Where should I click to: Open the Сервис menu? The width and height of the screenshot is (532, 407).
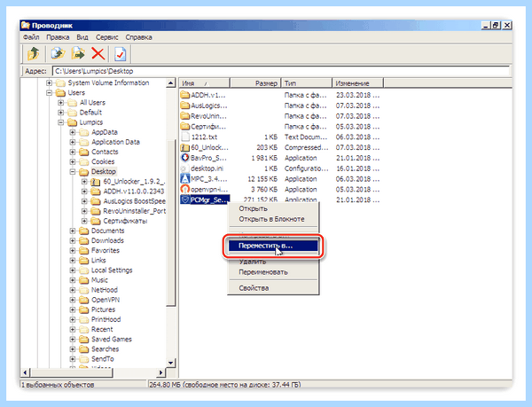point(107,37)
